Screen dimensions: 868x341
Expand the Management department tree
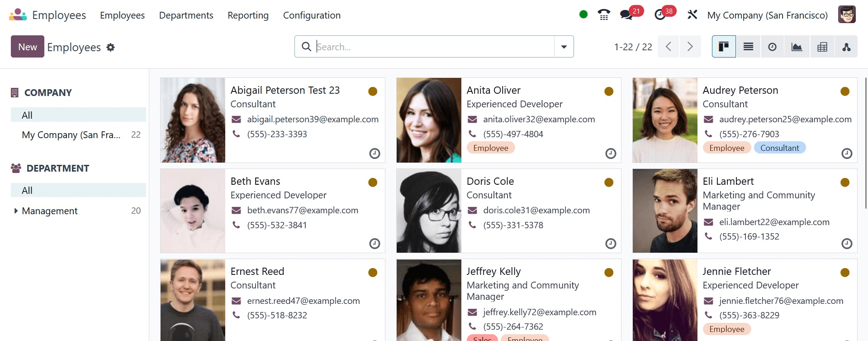16,211
